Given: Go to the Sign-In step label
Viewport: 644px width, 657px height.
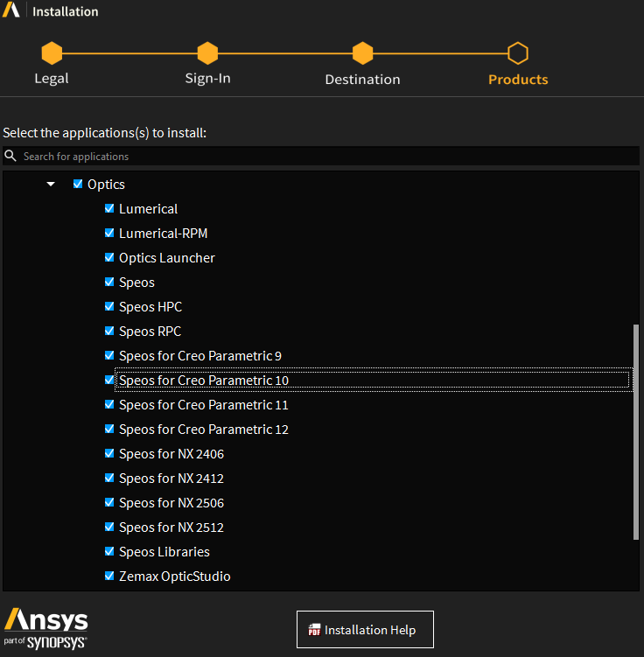Looking at the screenshot, I should point(208,79).
